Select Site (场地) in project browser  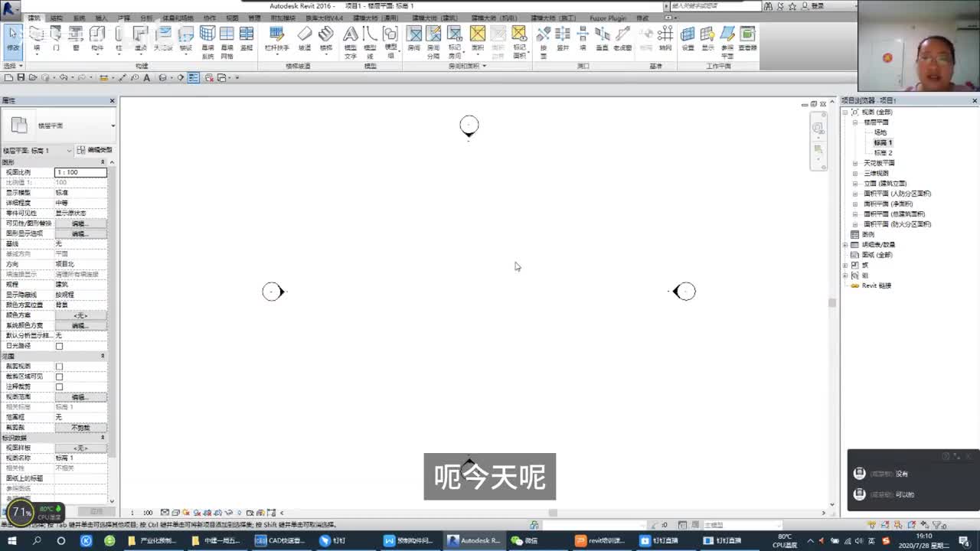pyautogui.click(x=880, y=132)
